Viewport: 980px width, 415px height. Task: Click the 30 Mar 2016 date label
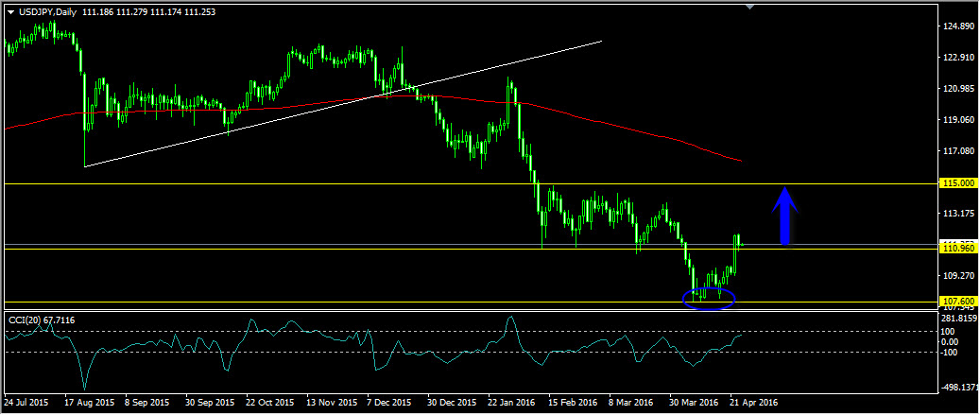point(694,403)
